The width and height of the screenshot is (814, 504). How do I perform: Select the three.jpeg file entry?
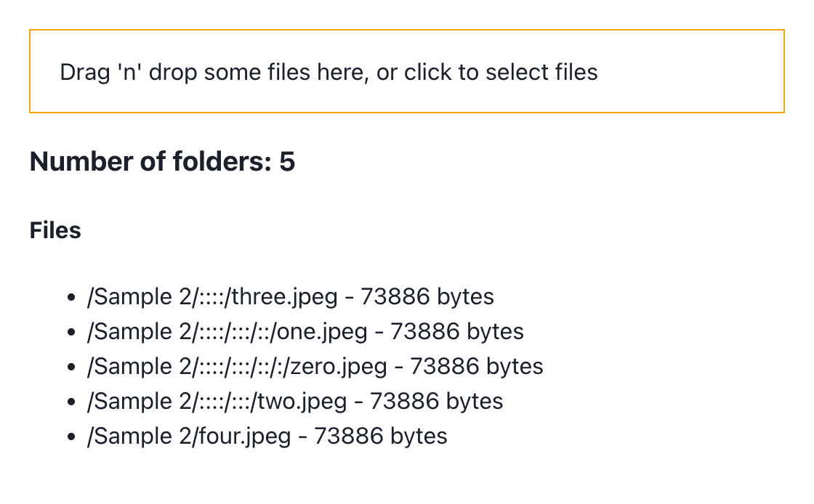pos(290,297)
